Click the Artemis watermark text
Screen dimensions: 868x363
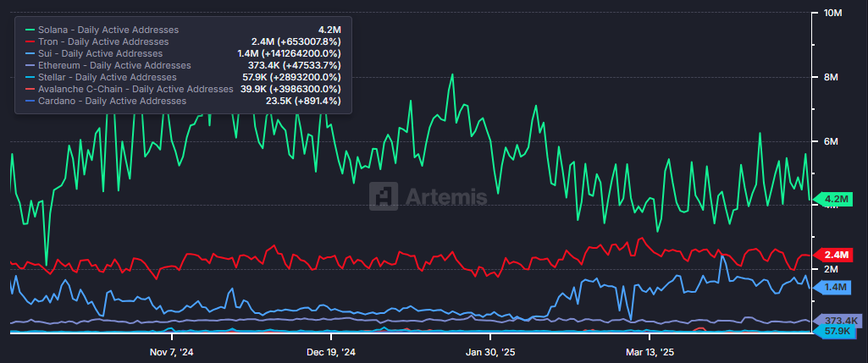point(447,197)
